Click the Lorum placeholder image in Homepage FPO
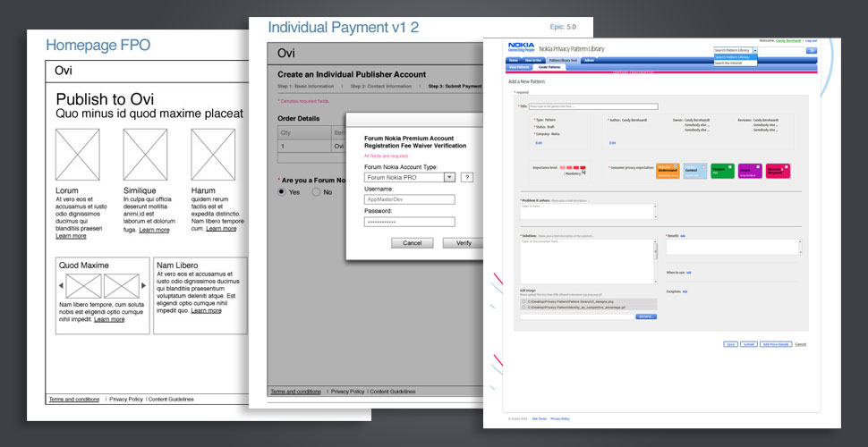The height and width of the screenshot is (447, 868). coord(78,155)
